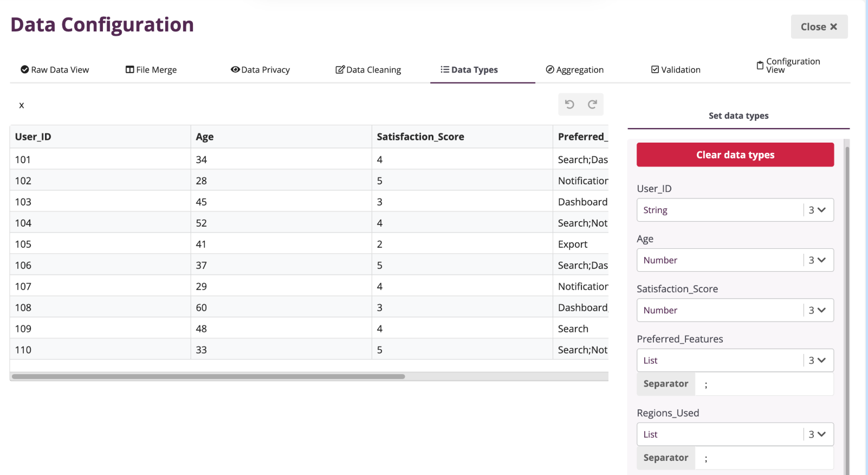
Task: Click the Satisfaction_Score column header
Action: (462, 137)
